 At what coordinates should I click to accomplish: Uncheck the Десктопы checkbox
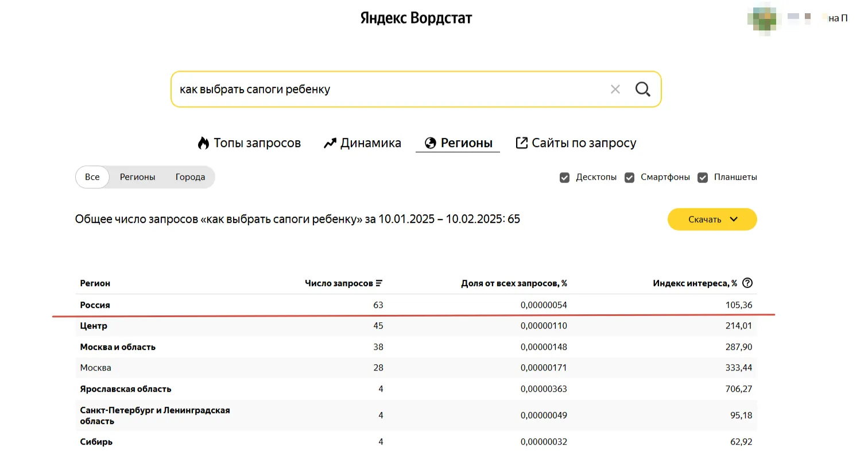point(564,178)
